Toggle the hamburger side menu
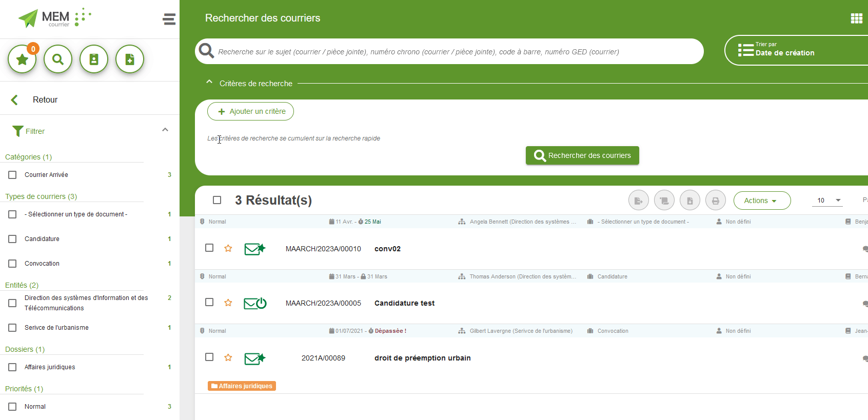 tap(169, 19)
